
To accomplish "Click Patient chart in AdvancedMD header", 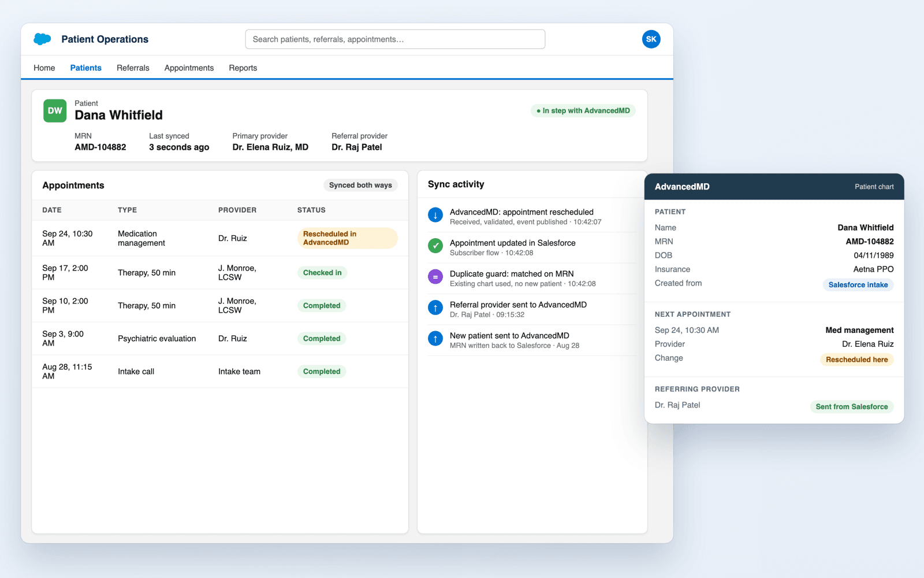I will click(x=874, y=187).
